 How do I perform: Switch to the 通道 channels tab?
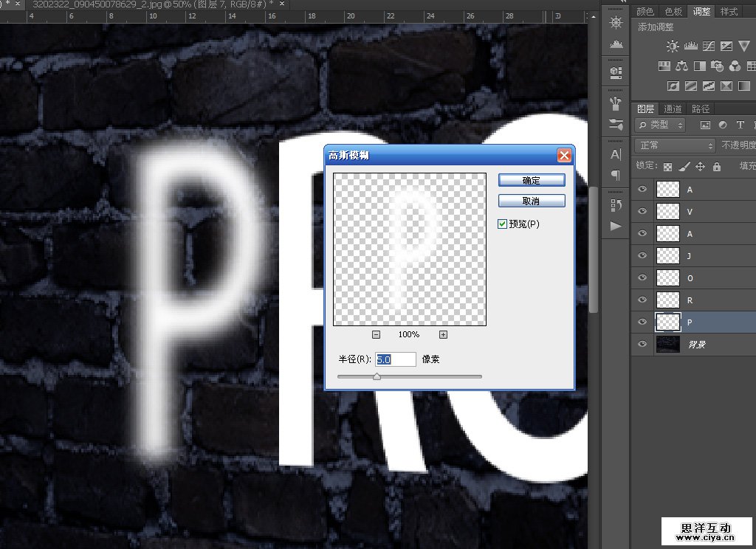[673, 109]
